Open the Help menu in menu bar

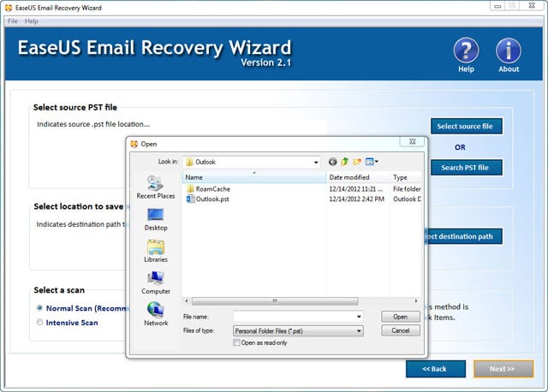pos(32,21)
